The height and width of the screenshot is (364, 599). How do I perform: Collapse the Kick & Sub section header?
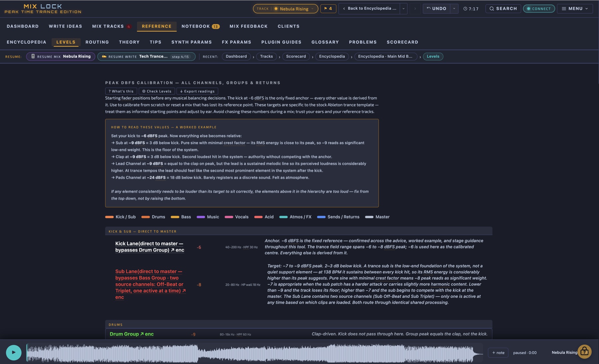tap(299, 231)
